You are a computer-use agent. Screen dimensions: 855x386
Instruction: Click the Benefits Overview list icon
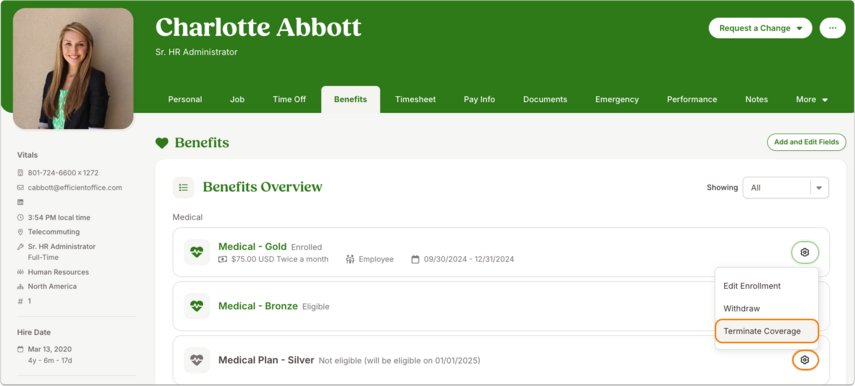[x=183, y=188]
